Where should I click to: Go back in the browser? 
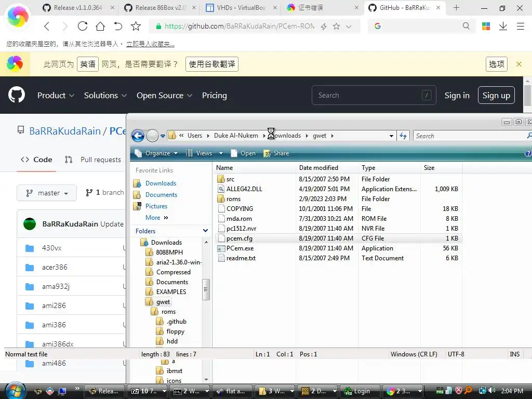[x=47, y=26]
